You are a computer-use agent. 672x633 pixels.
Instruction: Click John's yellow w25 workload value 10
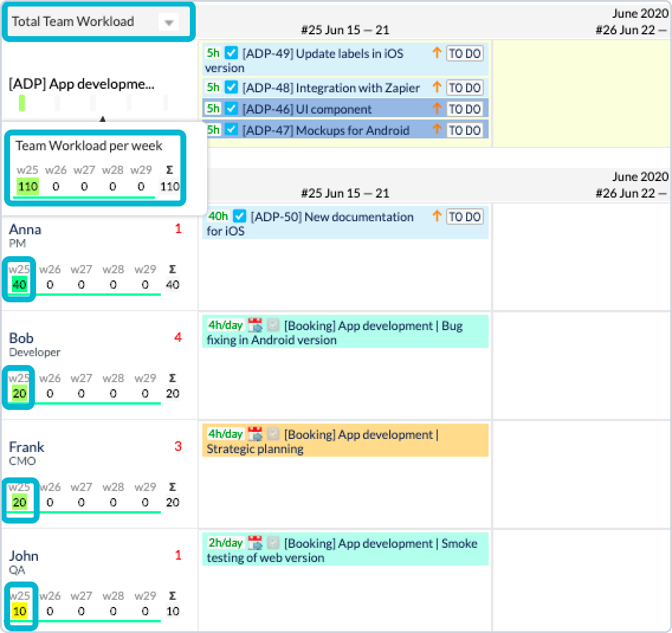point(20,611)
